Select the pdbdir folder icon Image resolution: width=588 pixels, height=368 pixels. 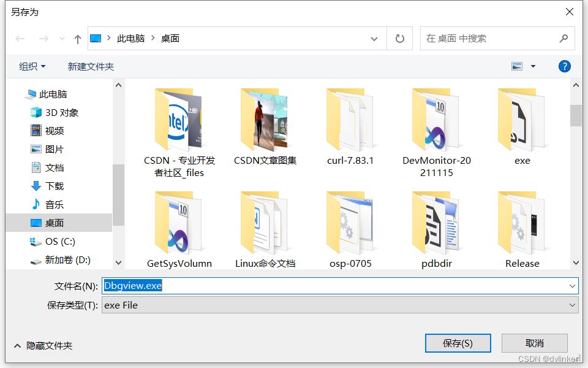(x=436, y=224)
